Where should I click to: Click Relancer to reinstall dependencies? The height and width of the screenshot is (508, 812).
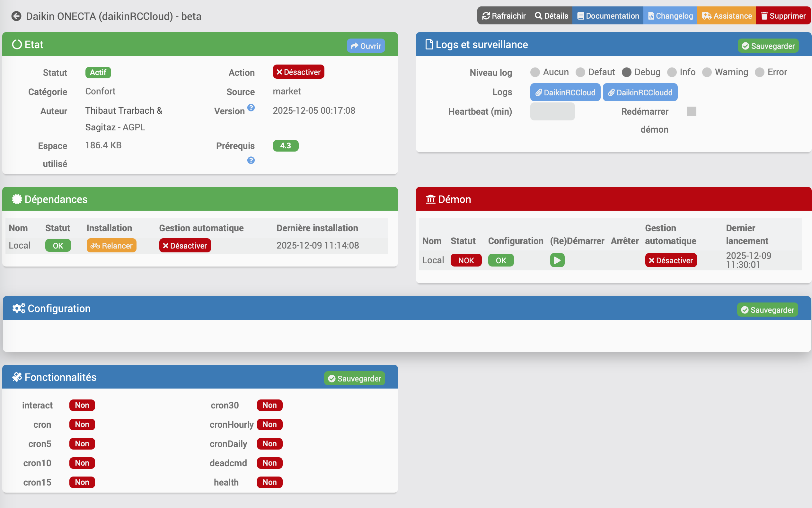111,246
